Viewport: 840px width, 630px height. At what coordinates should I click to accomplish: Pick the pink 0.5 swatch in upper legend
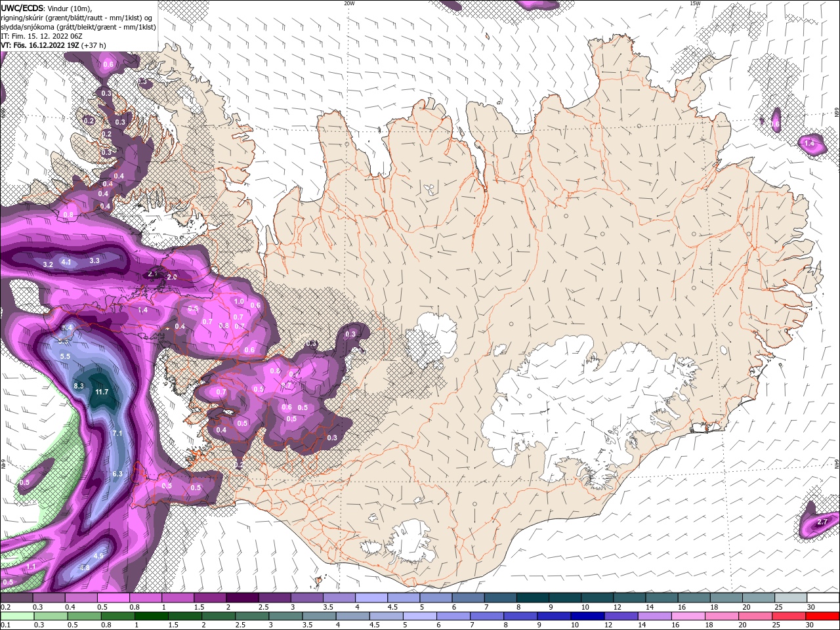pos(113,598)
